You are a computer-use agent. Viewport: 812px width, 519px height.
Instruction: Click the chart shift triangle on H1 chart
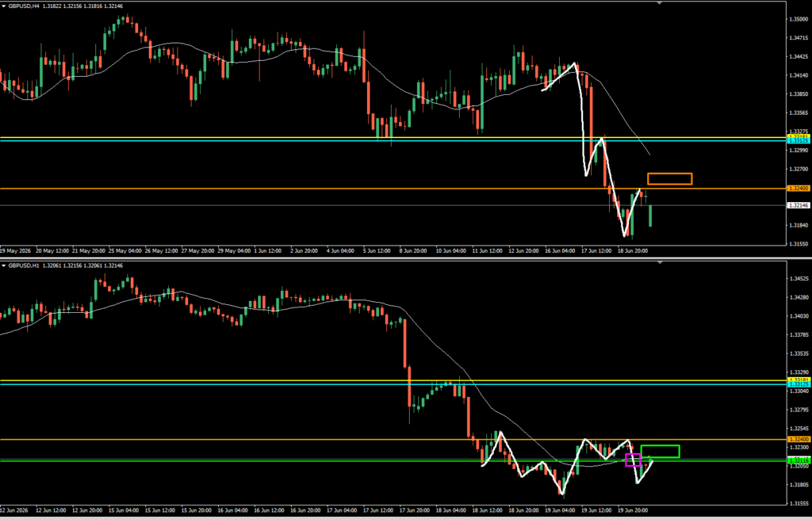click(x=659, y=262)
